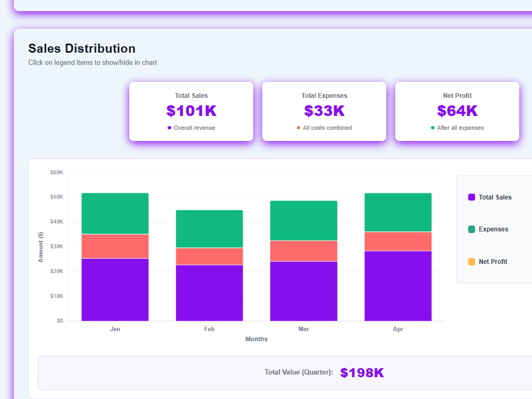The width and height of the screenshot is (532, 399).
Task: Click the $30K y-axis tick label
Action: tap(57, 247)
